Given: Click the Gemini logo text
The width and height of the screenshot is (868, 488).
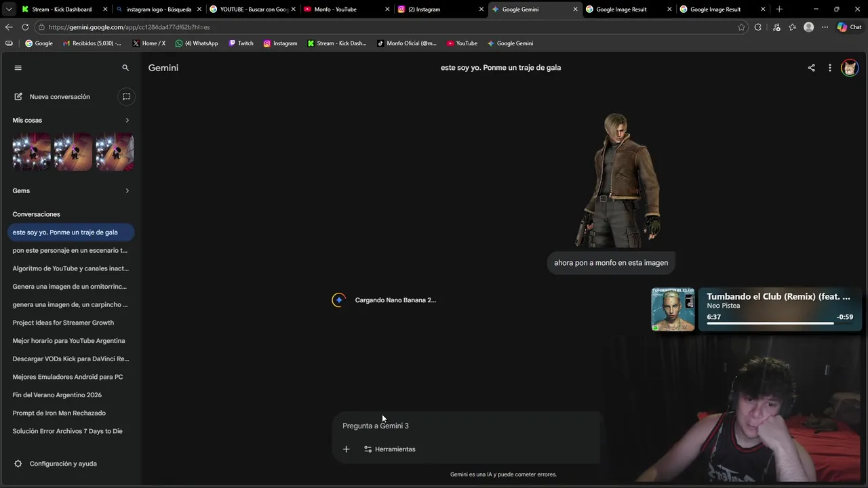Looking at the screenshot, I should [163, 68].
